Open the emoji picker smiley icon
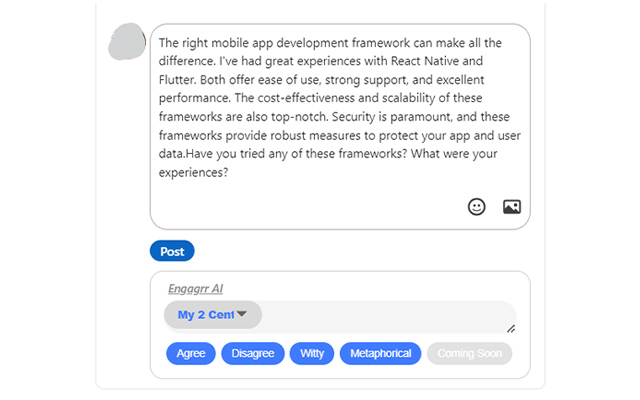This screenshot has width=640, height=400. point(476,207)
